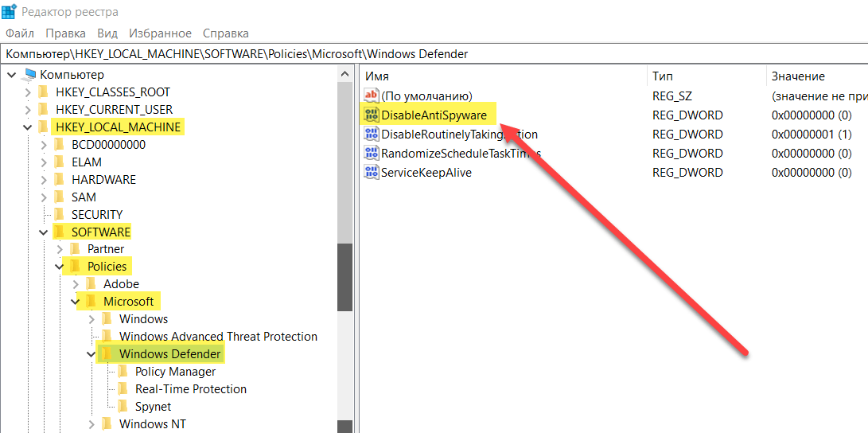Click the HARDWARE folder icon
The width and height of the screenshot is (868, 433).
(59, 180)
